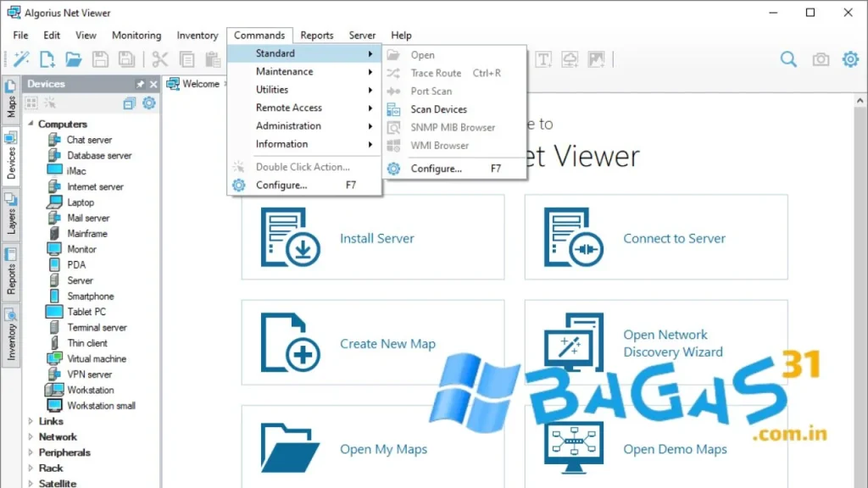Screen dimensions: 868x488
Task: Click the save toolbar icon
Action: click(100, 59)
